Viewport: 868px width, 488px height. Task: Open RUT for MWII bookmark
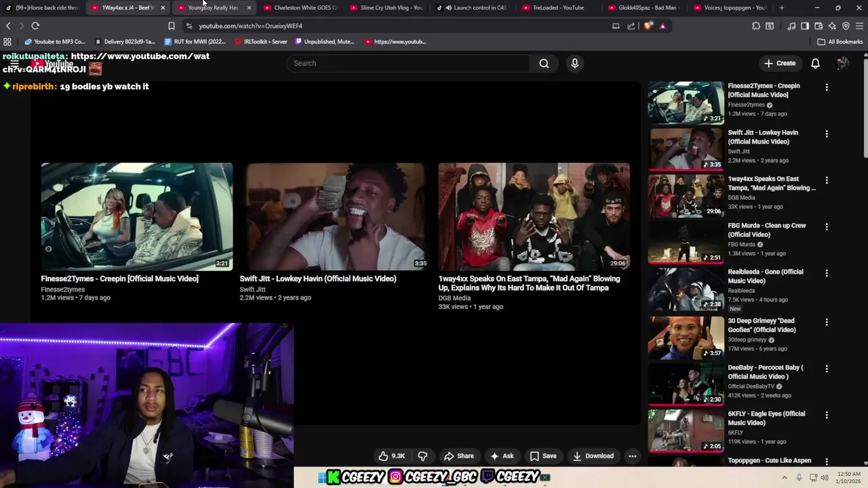coord(195,41)
